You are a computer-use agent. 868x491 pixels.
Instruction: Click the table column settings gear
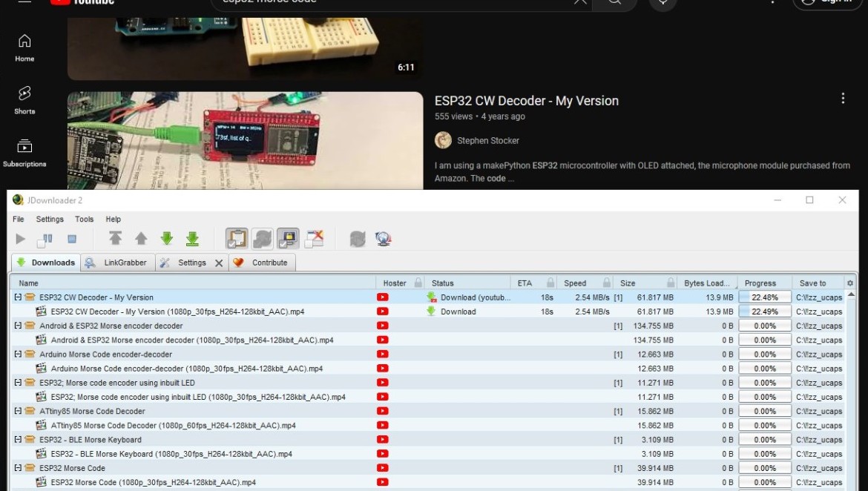(850, 283)
